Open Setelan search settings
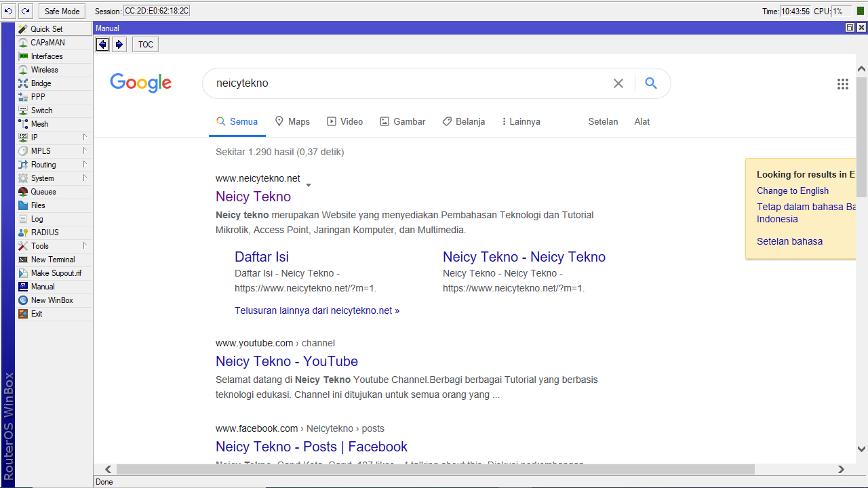This screenshot has width=868, height=488. click(603, 121)
